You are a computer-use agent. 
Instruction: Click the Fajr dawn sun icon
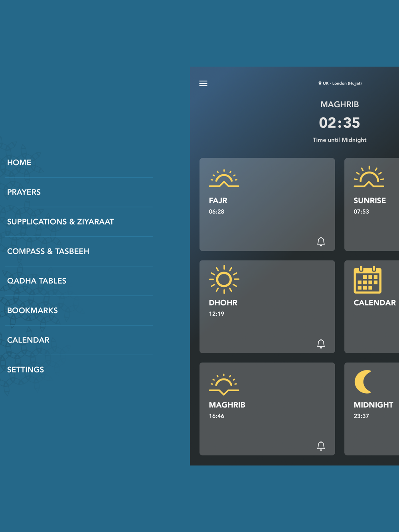pyautogui.click(x=224, y=178)
